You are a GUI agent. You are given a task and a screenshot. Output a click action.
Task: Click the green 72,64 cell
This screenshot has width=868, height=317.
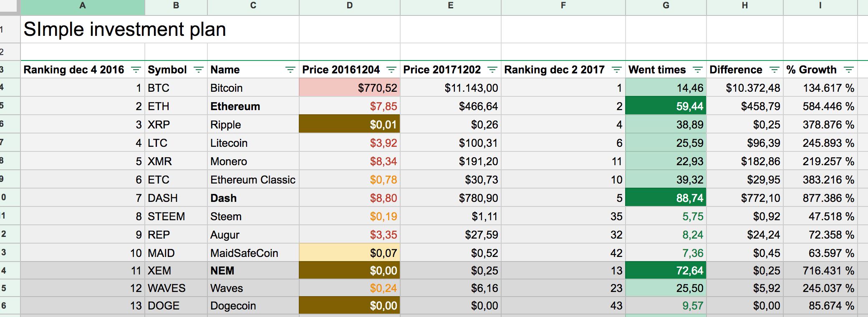click(666, 271)
